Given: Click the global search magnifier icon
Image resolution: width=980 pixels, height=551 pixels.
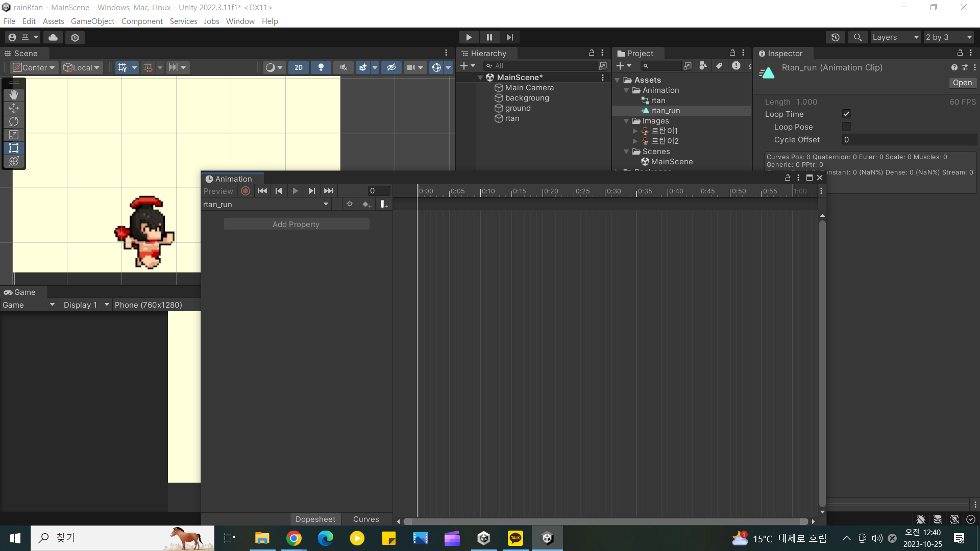Looking at the screenshot, I should (x=858, y=37).
